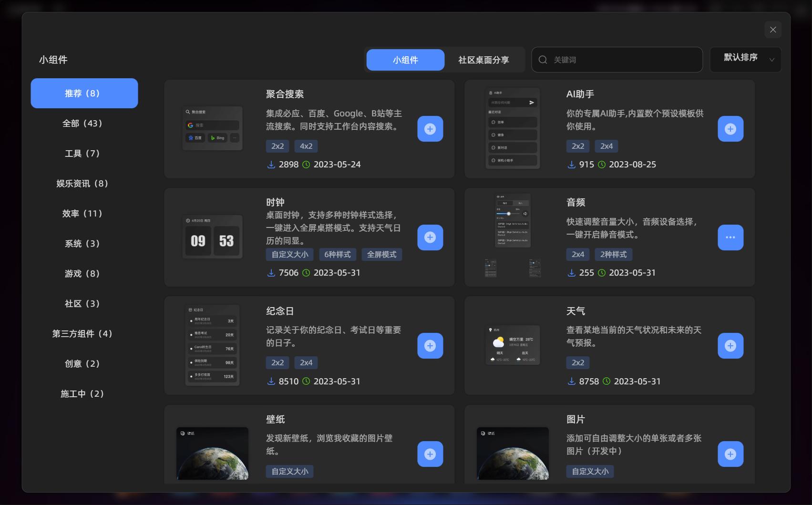Select the 4x2 size tag on 聚合搜索
812x505 pixels.
click(306, 146)
